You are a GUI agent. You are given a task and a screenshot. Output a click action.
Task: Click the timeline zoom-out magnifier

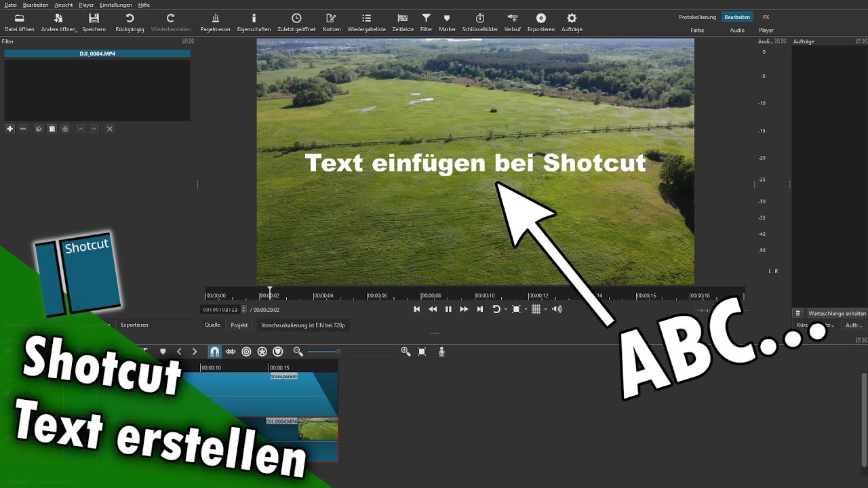click(298, 351)
